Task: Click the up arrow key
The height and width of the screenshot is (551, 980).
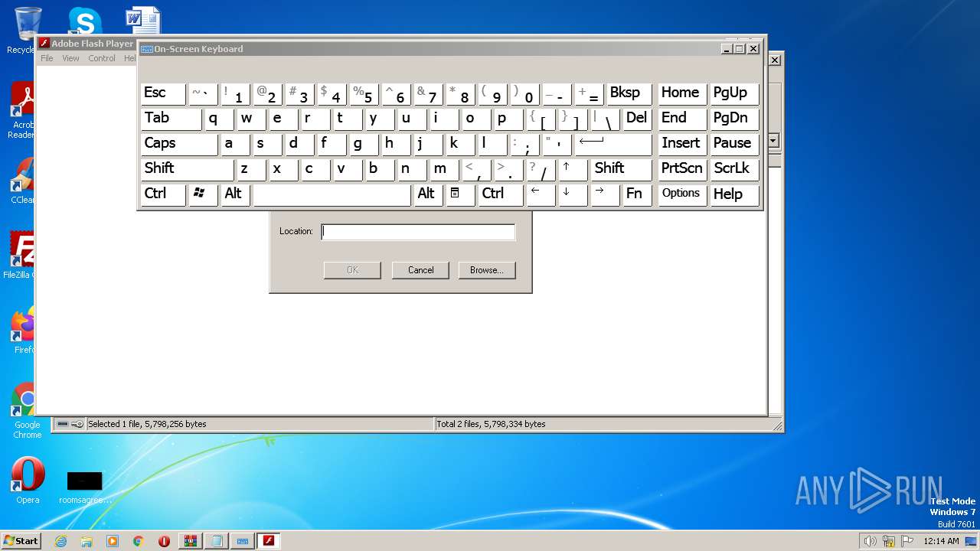Action: [573, 169]
